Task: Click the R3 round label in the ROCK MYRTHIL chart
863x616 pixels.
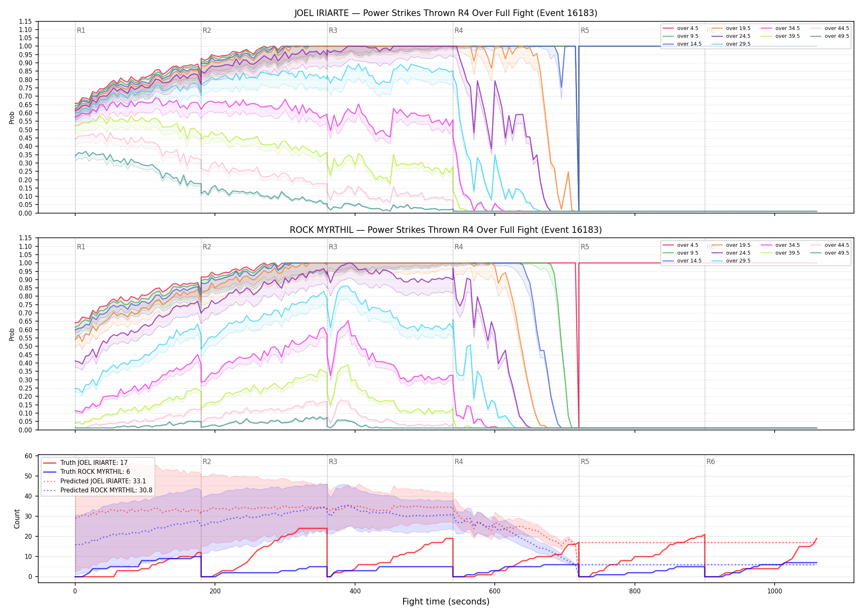Action: (333, 247)
